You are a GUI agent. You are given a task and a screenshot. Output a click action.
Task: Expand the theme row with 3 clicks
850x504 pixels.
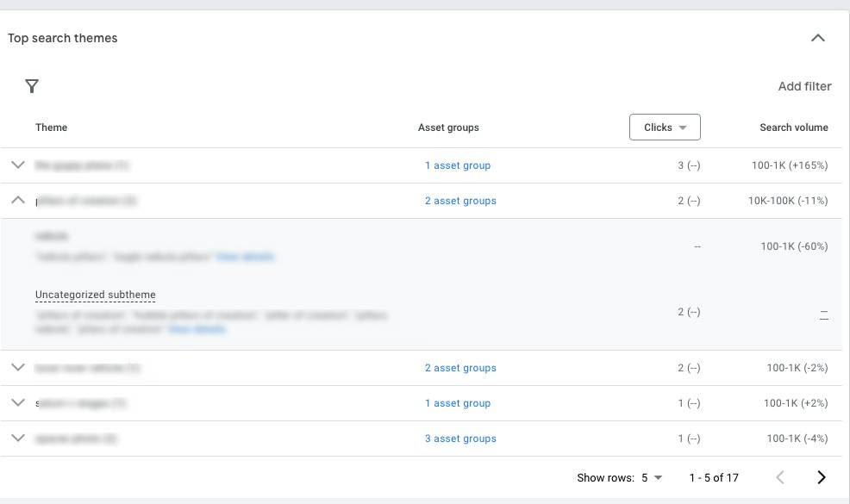click(18, 165)
